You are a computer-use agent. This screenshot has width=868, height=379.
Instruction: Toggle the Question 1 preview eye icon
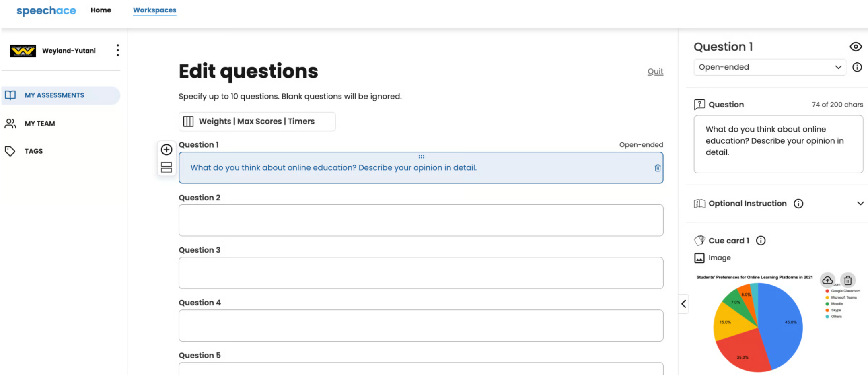click(855, 47)
